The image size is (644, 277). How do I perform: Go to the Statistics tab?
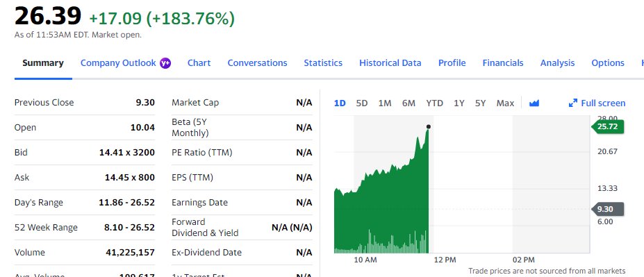pyautogui.click(x=323, y=63)
